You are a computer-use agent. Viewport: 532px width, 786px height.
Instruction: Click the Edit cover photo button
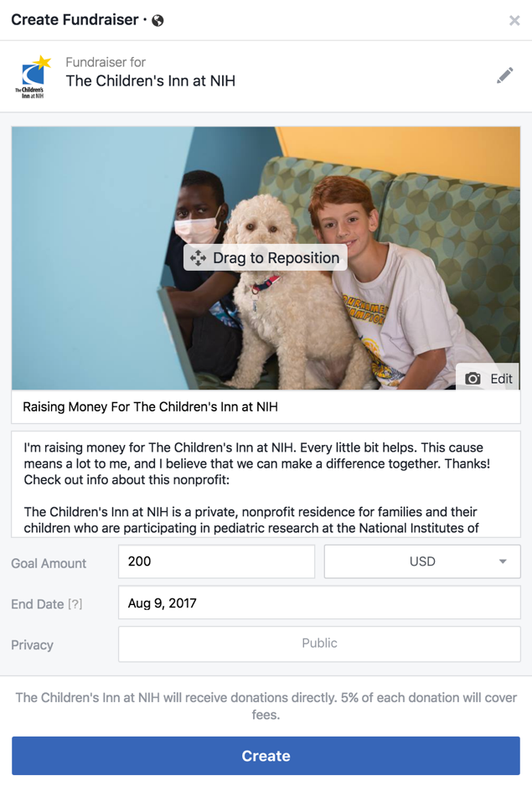488,379
